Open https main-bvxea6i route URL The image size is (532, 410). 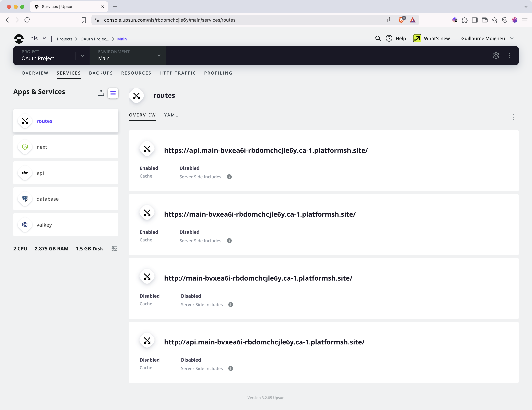point(260,214)
